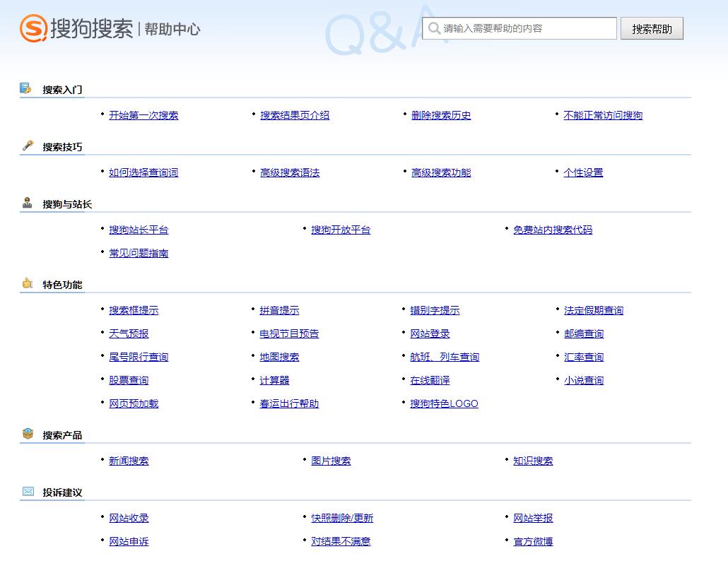Open the 网站收录 link
The height and width of the screenshot is (561, 728).
pos(129,519)
